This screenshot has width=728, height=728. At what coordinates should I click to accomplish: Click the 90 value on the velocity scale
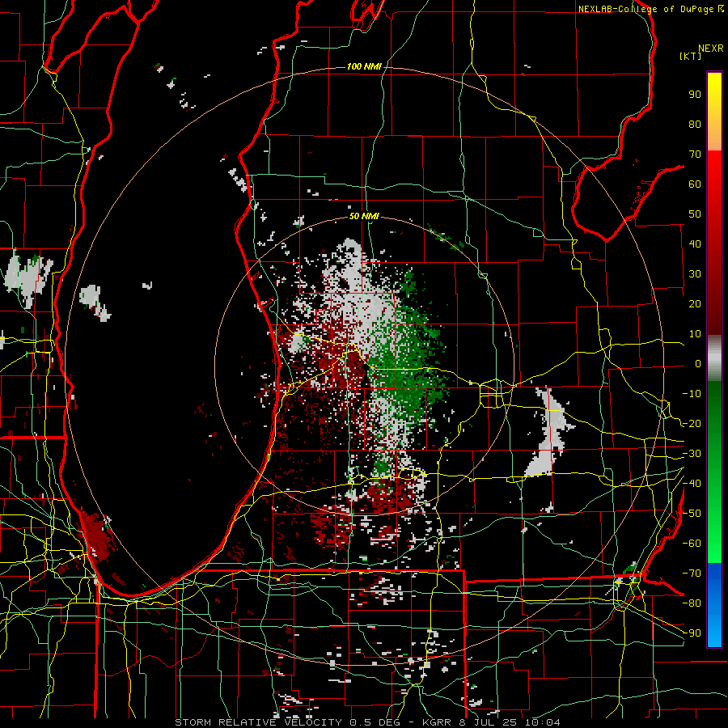tap(695, 95)
